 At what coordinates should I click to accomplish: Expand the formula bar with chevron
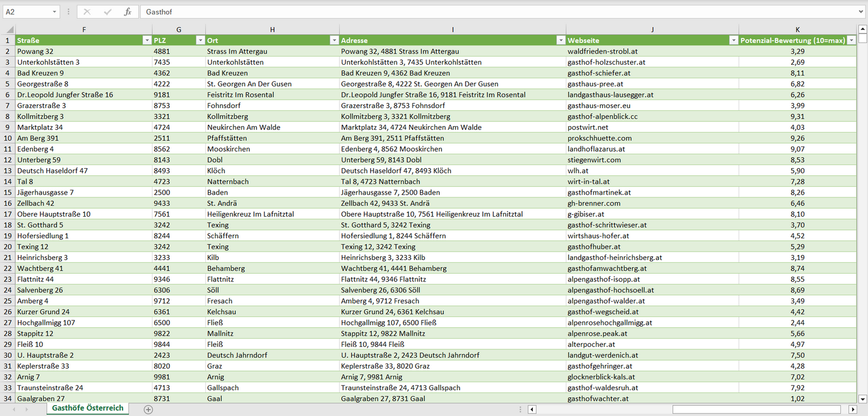point(861,12)
